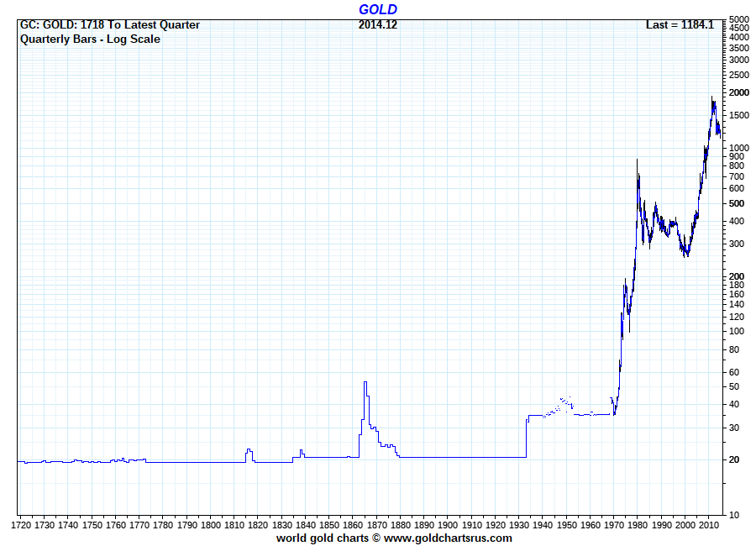Click the 1820 year axis label
This screenshot has width=756, height=546.
click(258, 525)
